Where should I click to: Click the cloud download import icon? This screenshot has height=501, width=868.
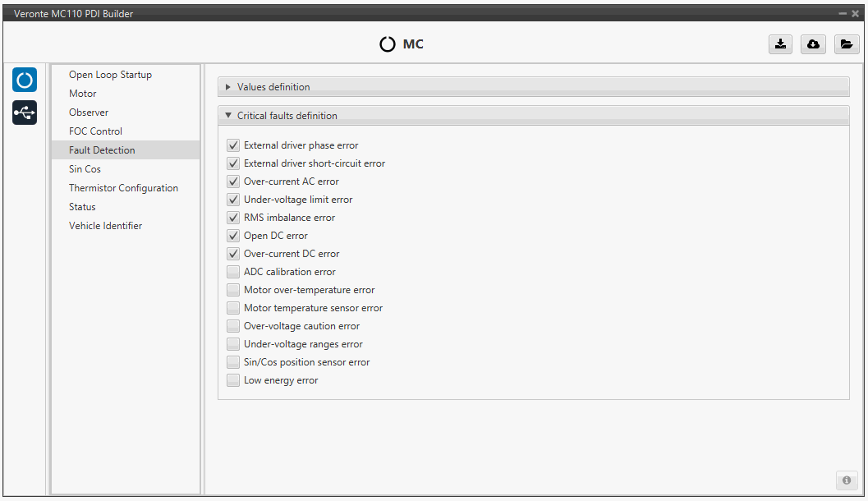pos(813,44)
